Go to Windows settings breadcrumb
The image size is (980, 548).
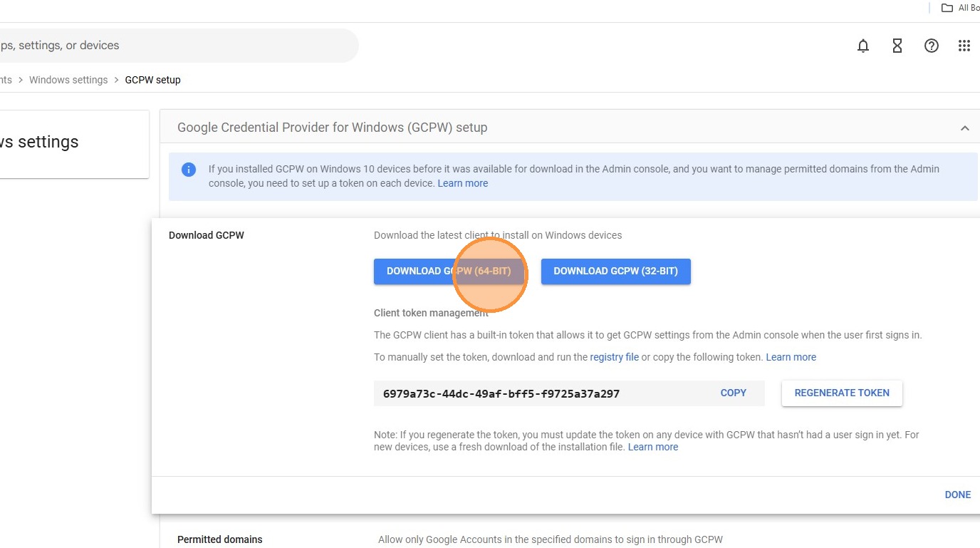[x=68, y=80]
